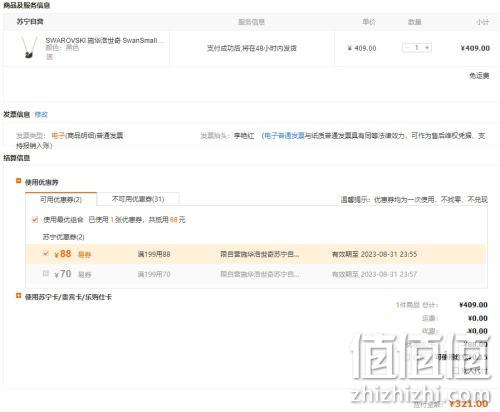
Task: Open the 电子普通发票 blue link
Action: pos(284,136)
